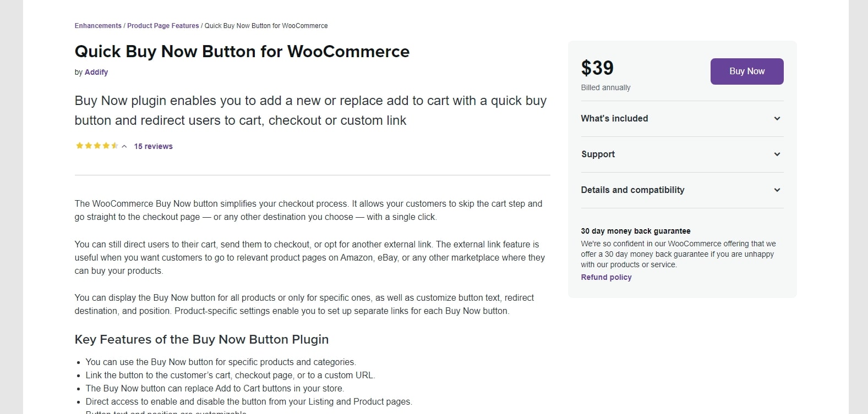Viewport: 868px width, 414px height.
Task: Open the 15 reviews link
Action: [154, 146]
